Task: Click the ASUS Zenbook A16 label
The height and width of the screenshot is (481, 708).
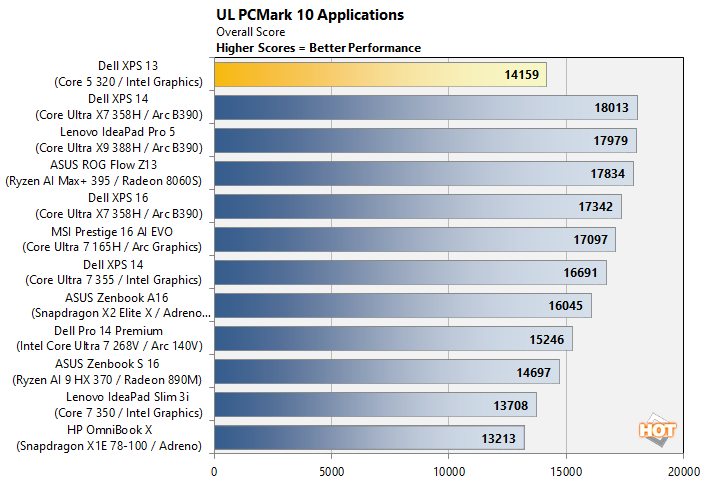Action: (121, 305)
